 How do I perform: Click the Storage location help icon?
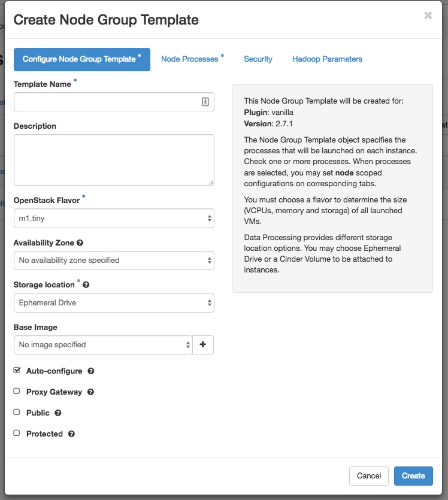[86, 285]
